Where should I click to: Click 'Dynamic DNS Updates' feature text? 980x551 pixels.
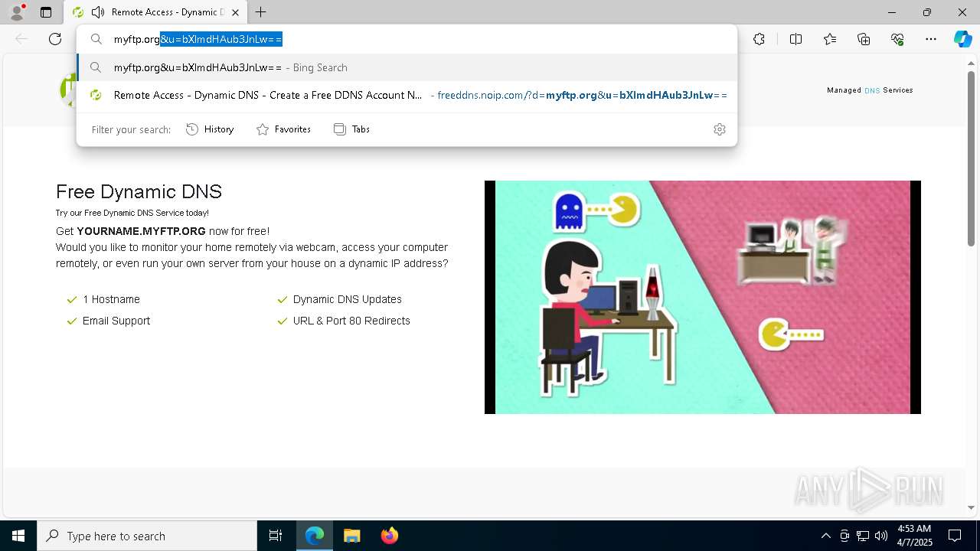click(347, 299)
